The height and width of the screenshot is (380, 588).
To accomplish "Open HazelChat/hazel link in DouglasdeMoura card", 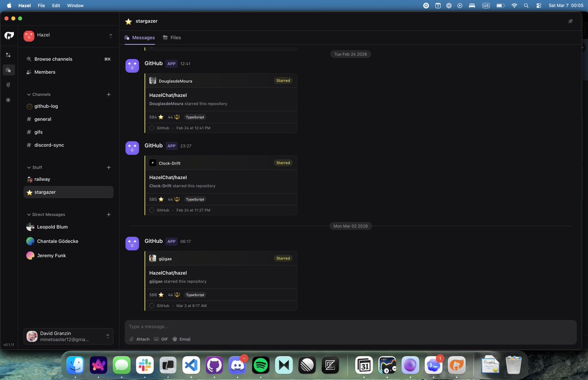I will click(x=168, y=95).
